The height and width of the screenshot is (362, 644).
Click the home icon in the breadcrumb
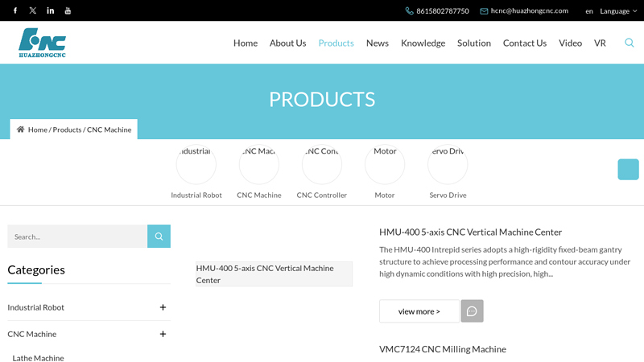point(20,130)
